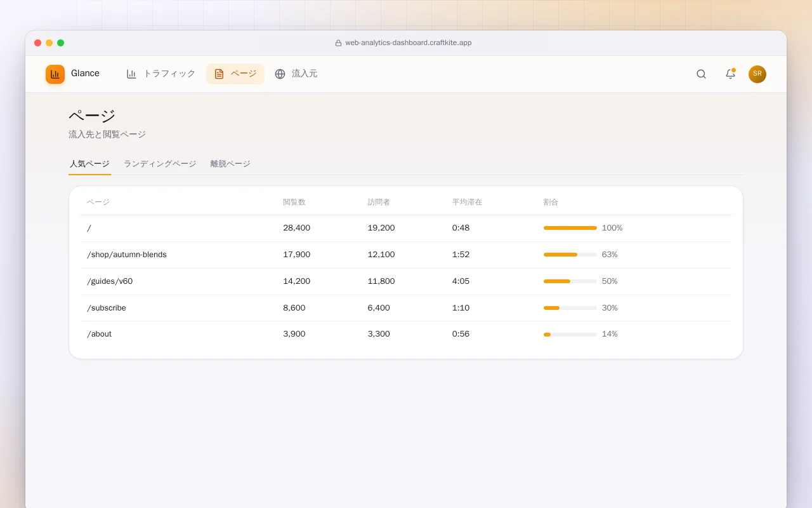The width and height of the screenshot is (812, 508).
Task: Click the 3,900 views value
Action: coord(294,334)
